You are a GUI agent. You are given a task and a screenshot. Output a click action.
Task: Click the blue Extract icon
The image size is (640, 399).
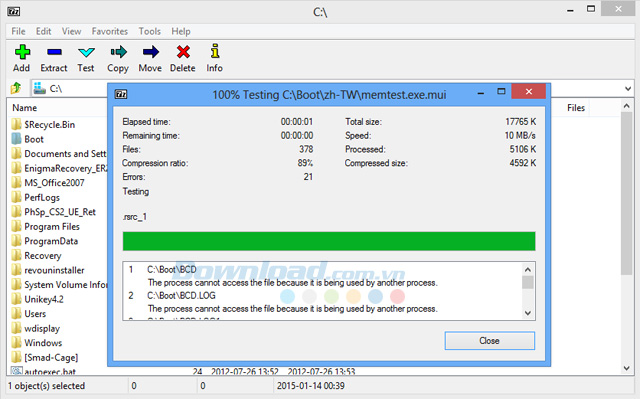pyautogui.click(x=54, y=52)
